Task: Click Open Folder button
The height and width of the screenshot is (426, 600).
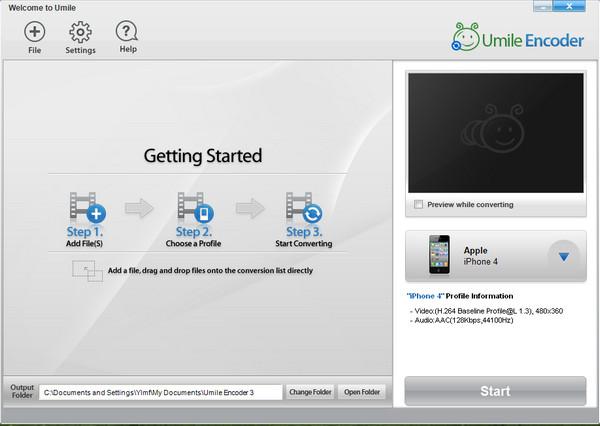Action: click(362, 392)
